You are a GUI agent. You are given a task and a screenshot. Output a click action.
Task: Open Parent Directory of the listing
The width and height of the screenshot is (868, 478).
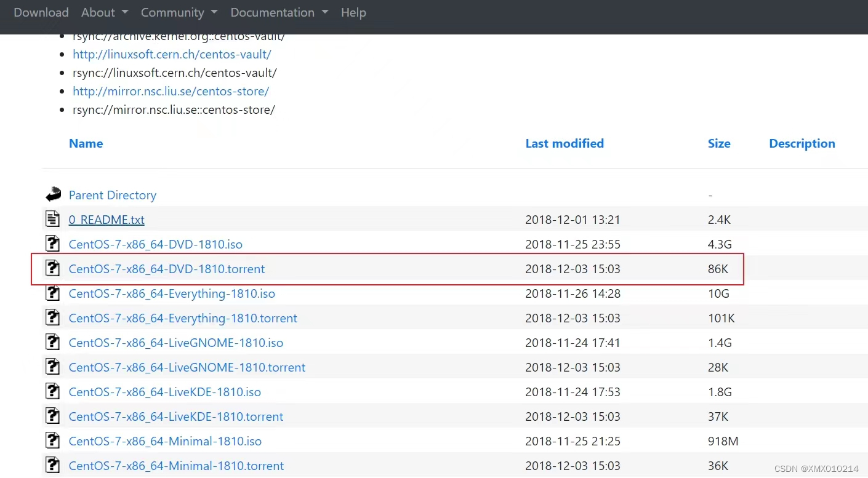(x=113, y=195)
